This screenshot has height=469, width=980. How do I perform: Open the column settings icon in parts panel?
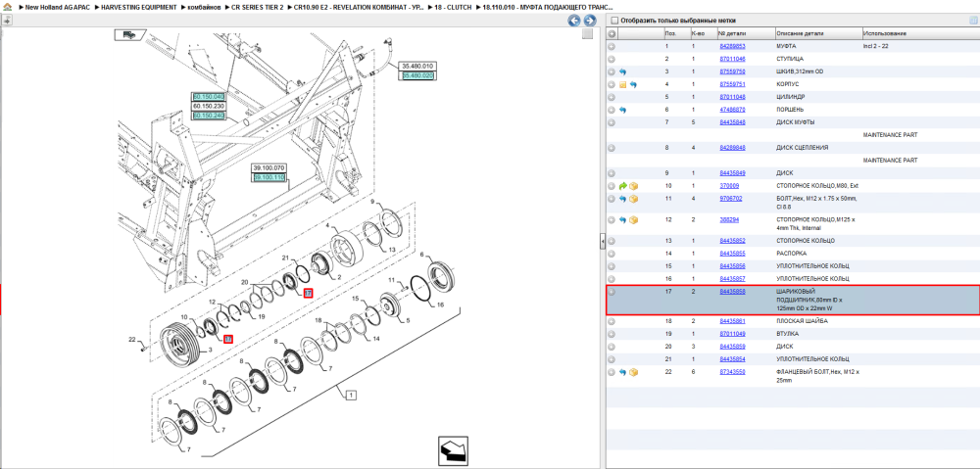pyautogui.click(x=973, y=20)
